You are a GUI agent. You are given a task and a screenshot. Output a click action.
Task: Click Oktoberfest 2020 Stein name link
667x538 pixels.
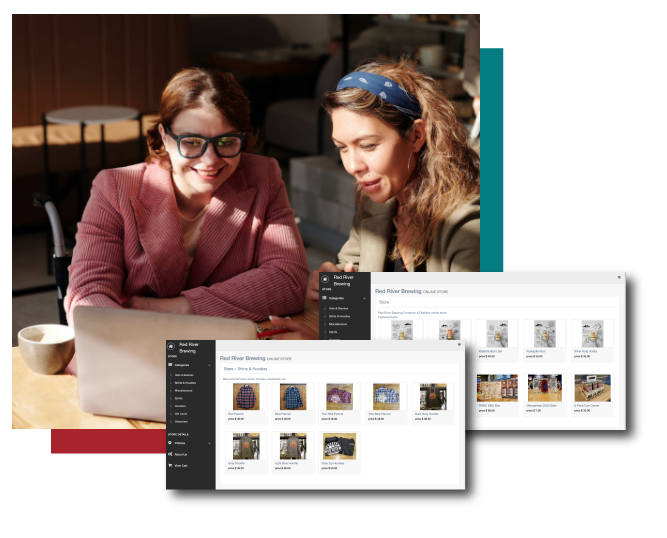click(x=541, y=405)
